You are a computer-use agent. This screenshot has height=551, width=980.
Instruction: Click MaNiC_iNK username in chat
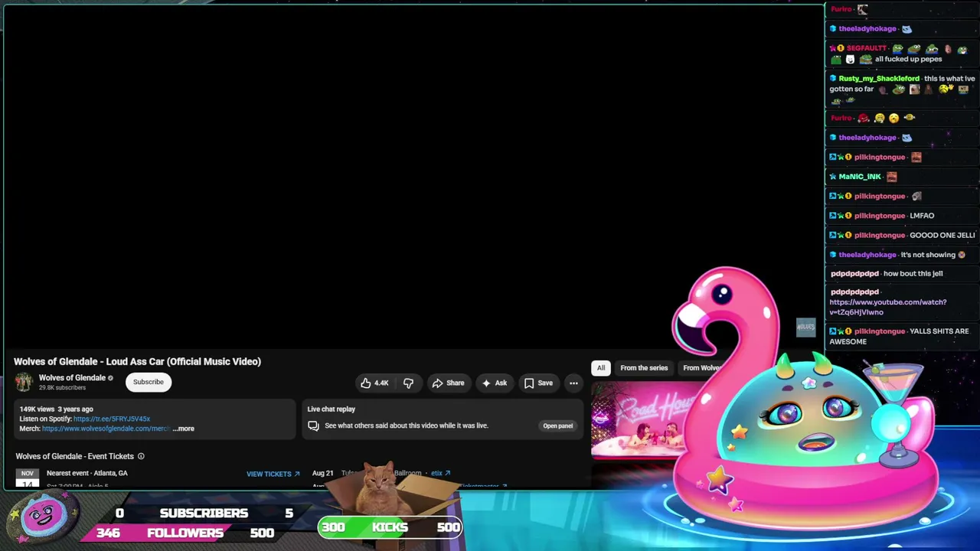pyautogui.click(x=860, y=177)
